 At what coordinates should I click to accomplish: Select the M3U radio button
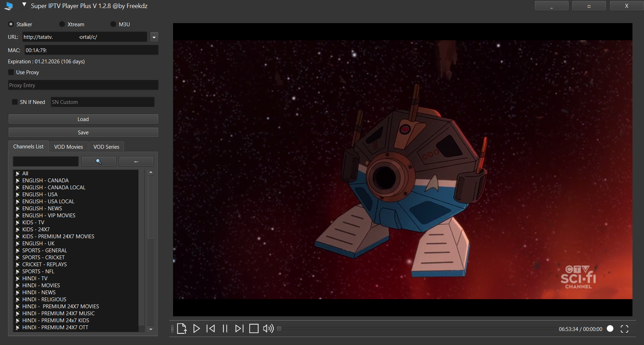pyautogui.click(x=113, y=24)
